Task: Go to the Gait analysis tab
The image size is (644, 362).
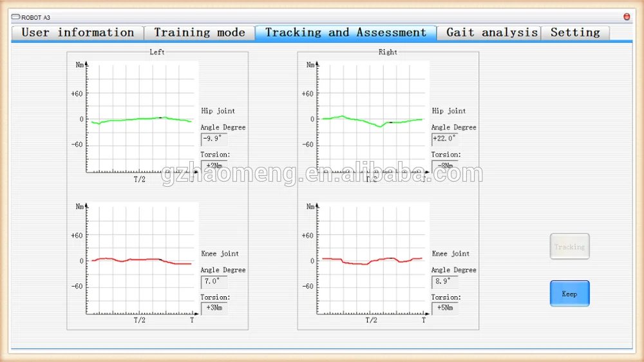Action: pos(491,33)
